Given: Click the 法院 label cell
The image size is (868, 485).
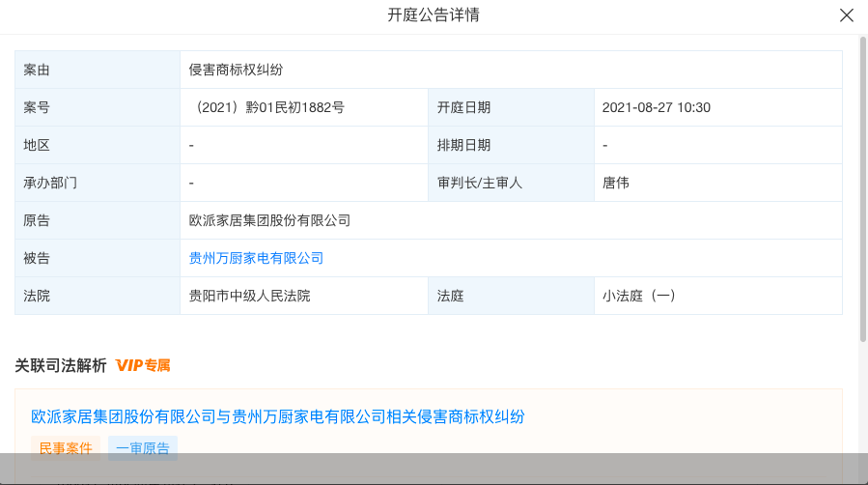Looking at the screenshot, I should pyautogui.click(x=98, y=296).
